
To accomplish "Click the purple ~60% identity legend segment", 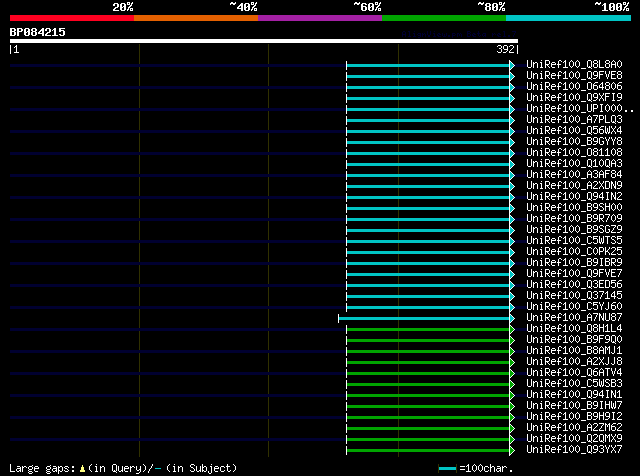I will coord(320,18).
